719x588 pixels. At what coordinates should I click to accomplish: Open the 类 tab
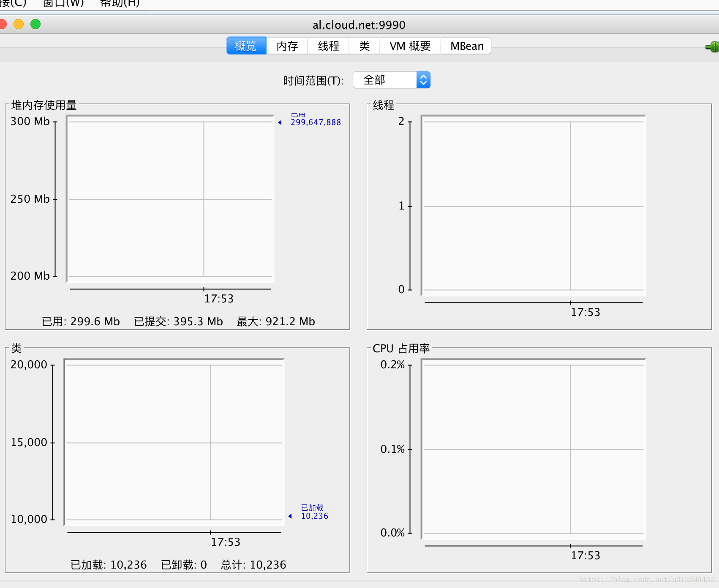pyautogui.click(x=364, y=46)
